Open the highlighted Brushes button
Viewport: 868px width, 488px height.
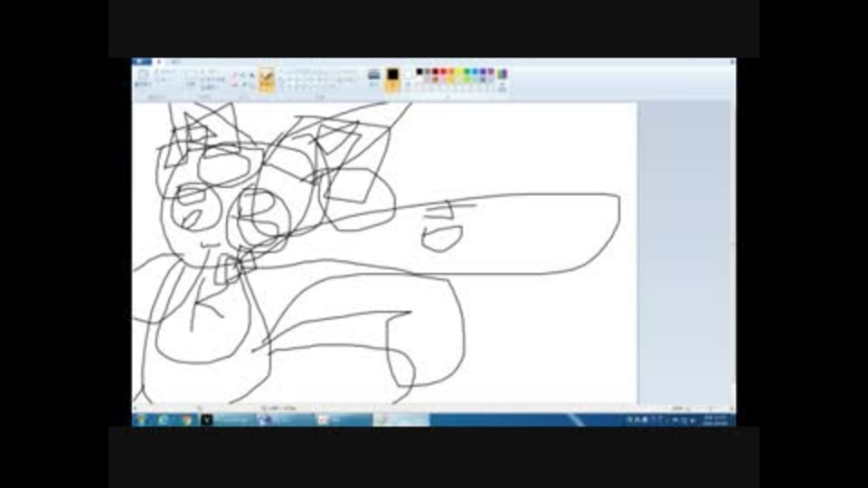tap(267, 80)
